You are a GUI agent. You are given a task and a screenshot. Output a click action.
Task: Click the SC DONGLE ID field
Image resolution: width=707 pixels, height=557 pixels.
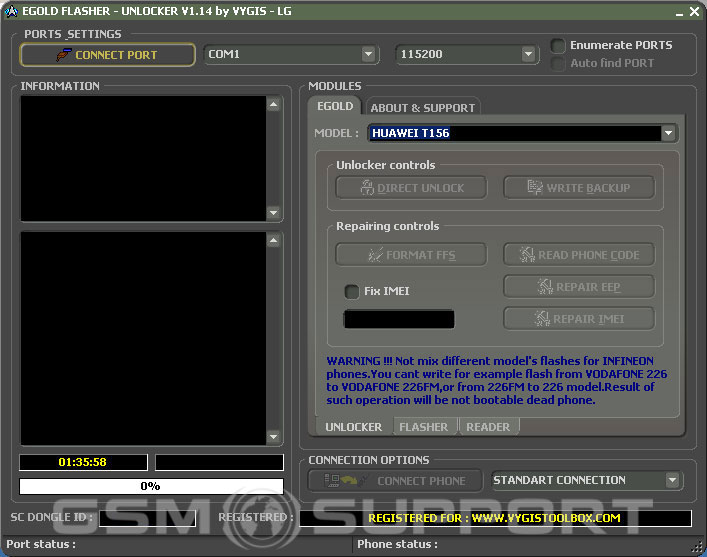(x=147, y=518)
